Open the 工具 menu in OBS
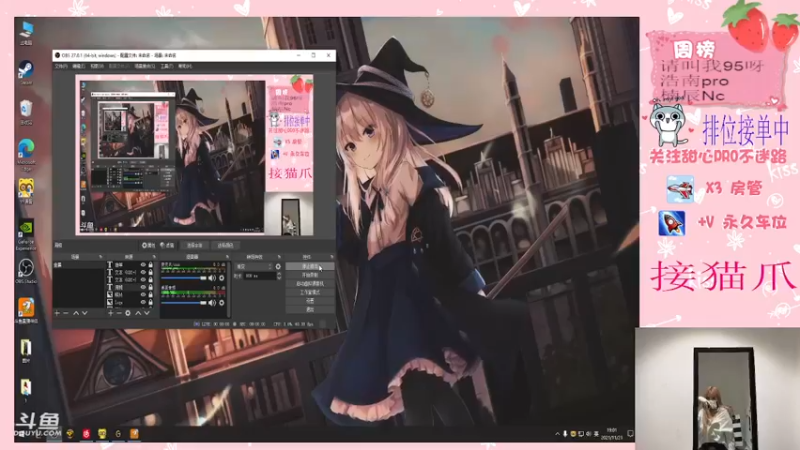The height and width of the screenshot is (450, 800). (x=167, y=66)
